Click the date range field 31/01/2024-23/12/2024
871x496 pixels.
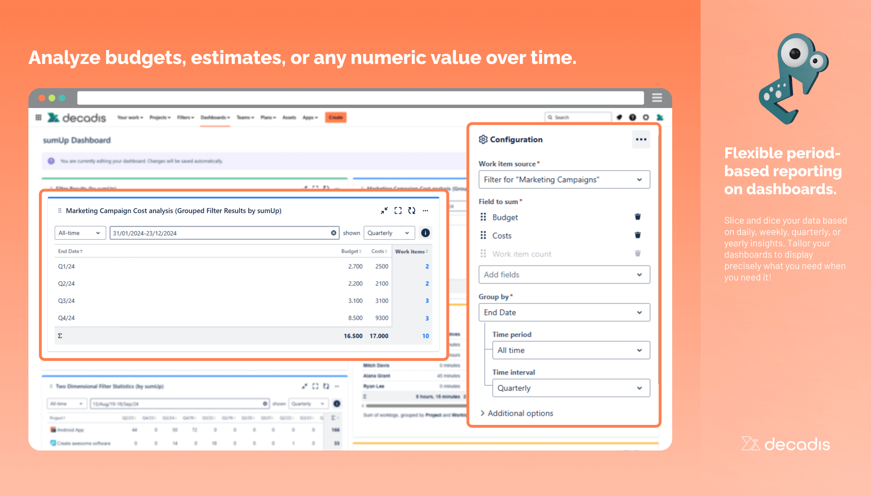coord(224,233)
